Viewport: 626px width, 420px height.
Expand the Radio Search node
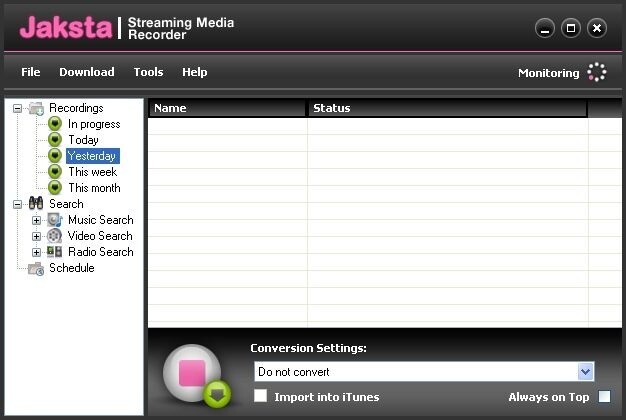36,252
